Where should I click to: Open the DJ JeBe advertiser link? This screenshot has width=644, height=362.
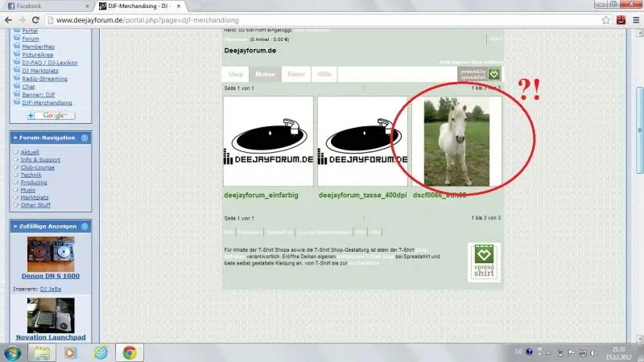pyautogui.click(x=51, y=290)
